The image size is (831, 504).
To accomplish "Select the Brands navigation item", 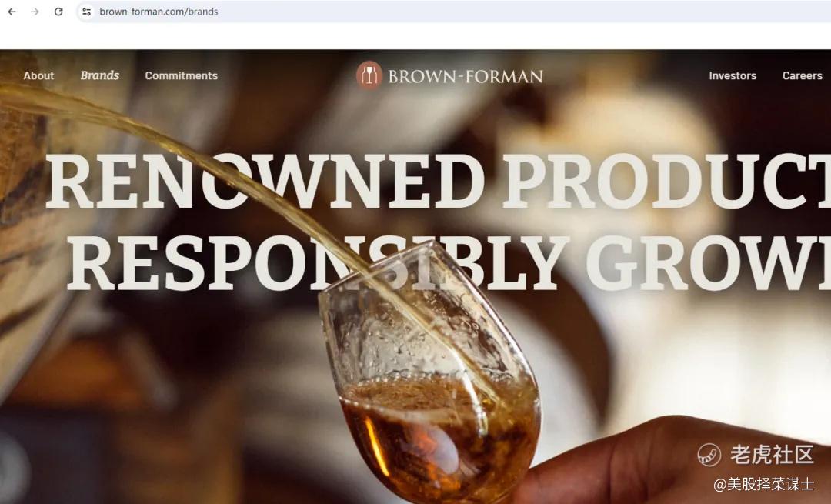I will 99,75.
